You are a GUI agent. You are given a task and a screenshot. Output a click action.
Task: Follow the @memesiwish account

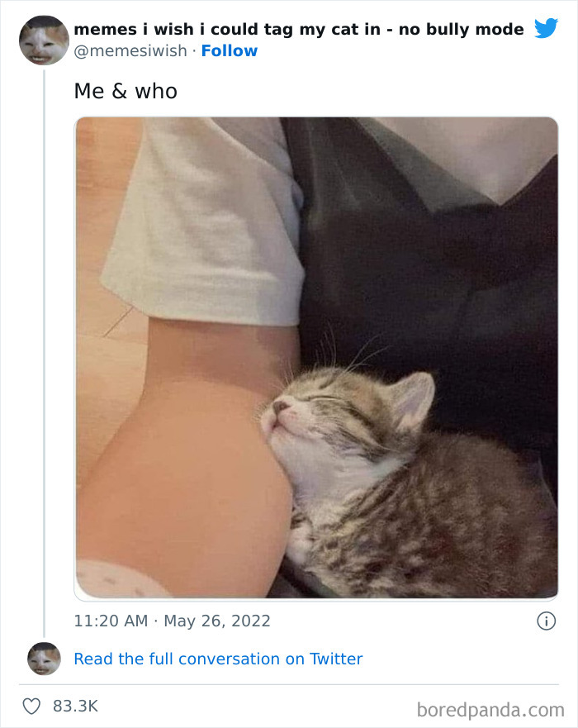tap(230, 51)
